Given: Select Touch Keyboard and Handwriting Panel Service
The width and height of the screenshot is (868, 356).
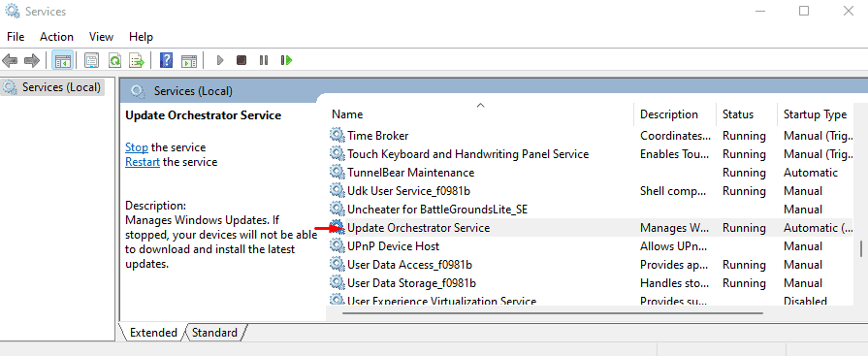Looking at the screenshot, I should click(x=467, y=153).
